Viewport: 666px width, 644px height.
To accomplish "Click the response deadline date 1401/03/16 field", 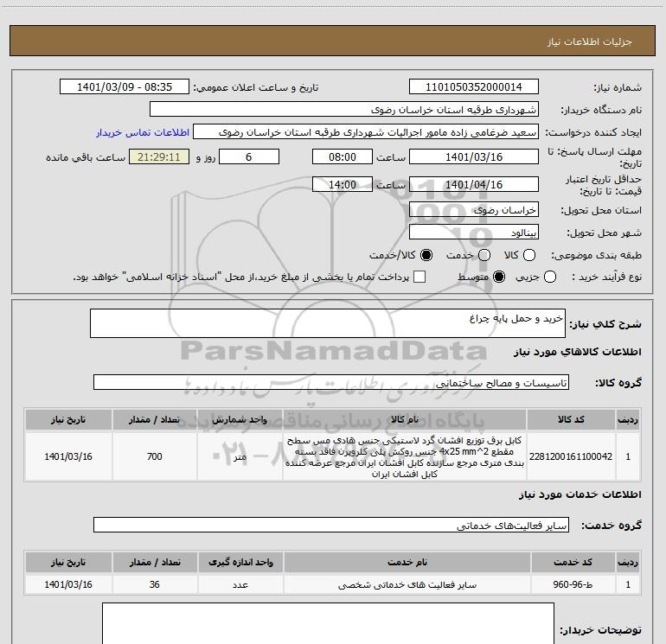I will tap(474, 156).
